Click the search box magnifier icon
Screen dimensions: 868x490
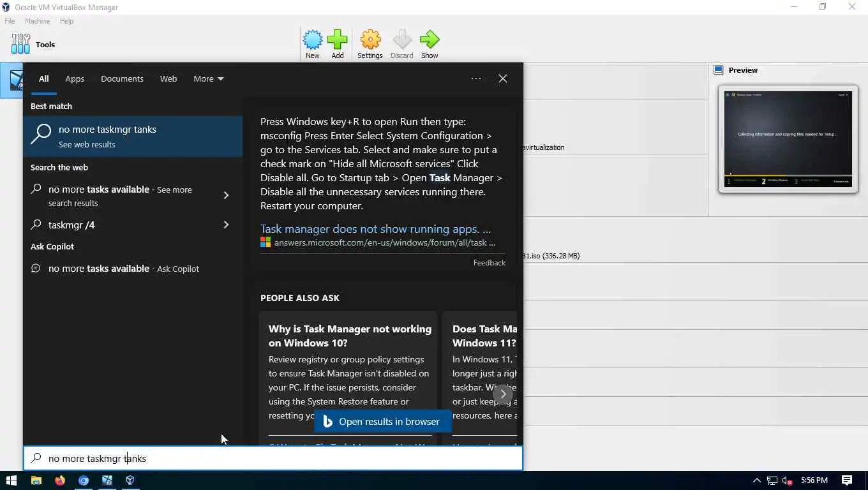click(x=36, y=458)
